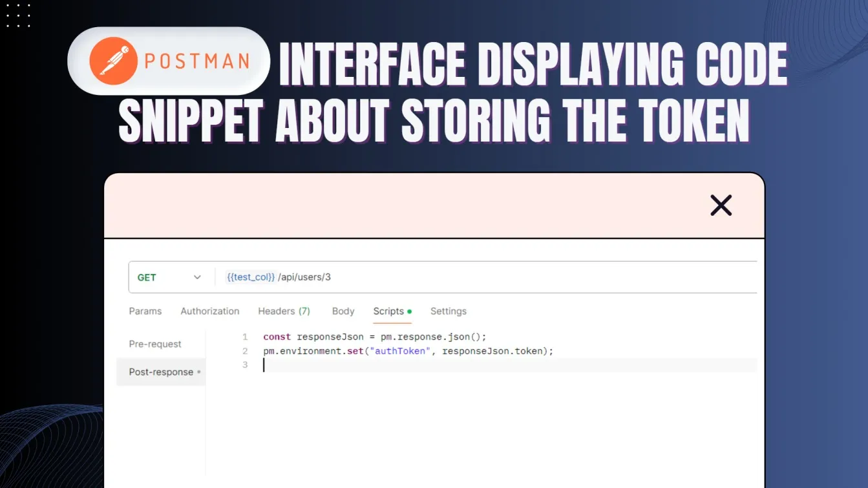Open the GET method dropdown
The image size is (868, 488).
pyautogui.click(x=171, y=277)
